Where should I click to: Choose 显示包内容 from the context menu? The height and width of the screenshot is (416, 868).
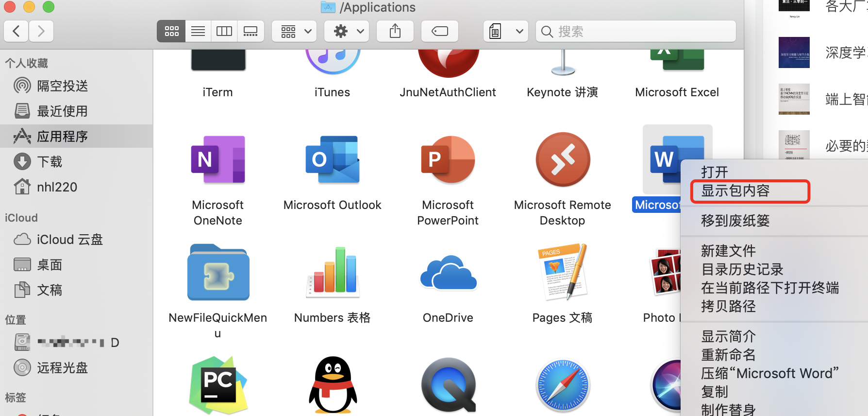(774, 191)
